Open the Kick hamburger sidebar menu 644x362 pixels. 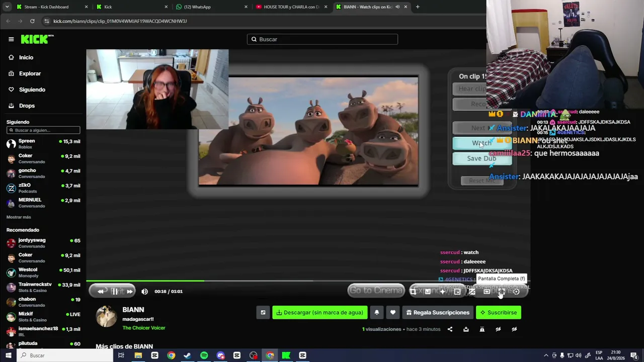tap(11, 39)
